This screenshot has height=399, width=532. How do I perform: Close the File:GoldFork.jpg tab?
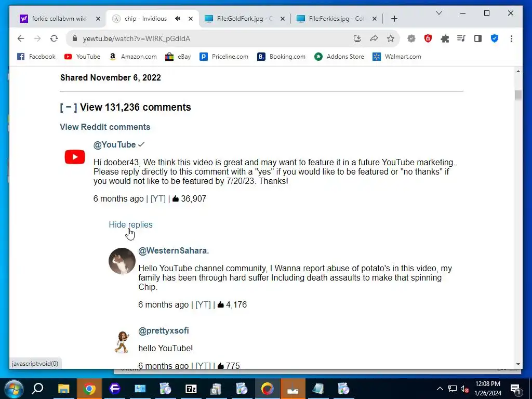pos(282,19)
